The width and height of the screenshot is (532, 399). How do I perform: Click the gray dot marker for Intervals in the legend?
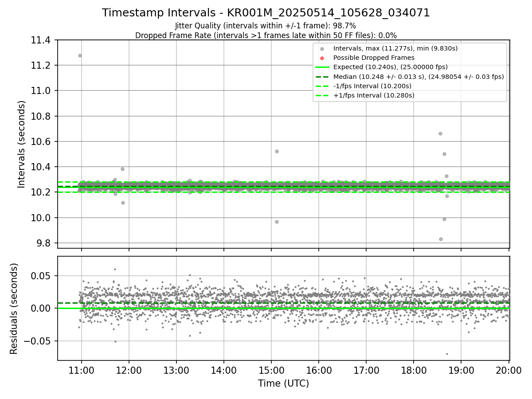click(x=322, y=49)
